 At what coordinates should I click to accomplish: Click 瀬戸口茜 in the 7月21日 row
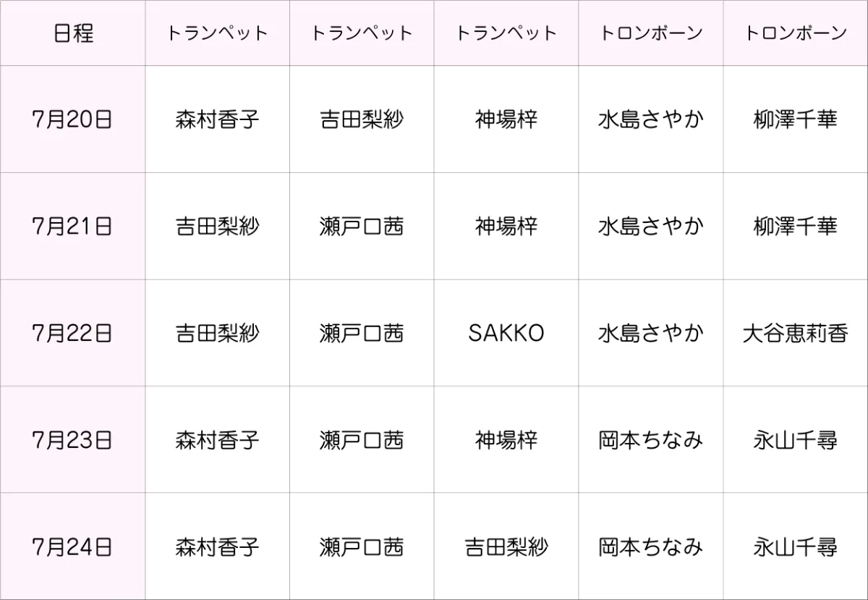pyautogui.click(x=362, y=227)
